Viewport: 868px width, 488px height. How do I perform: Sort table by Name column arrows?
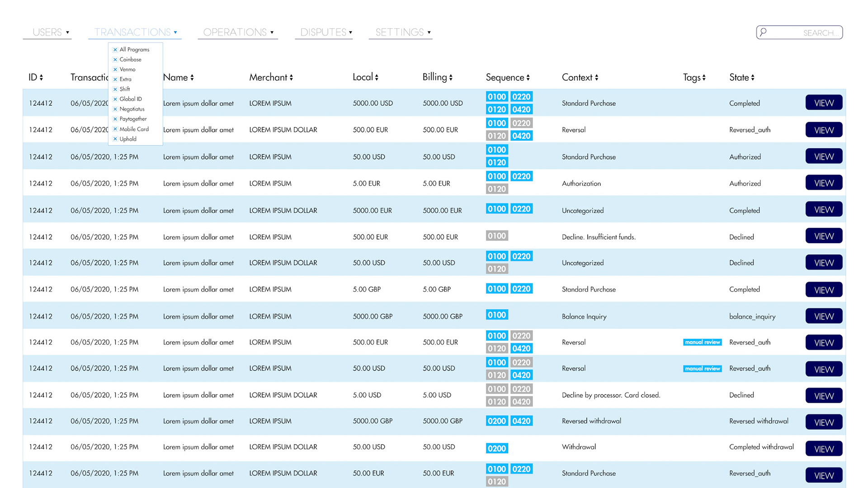[192, 78]
